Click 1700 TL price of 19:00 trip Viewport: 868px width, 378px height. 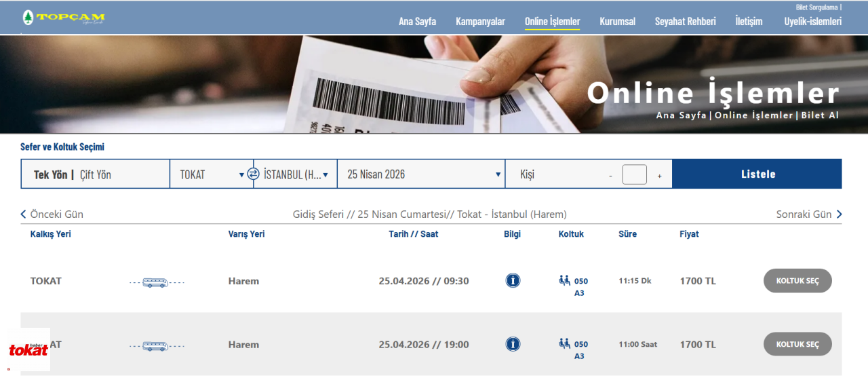[698, 345]
